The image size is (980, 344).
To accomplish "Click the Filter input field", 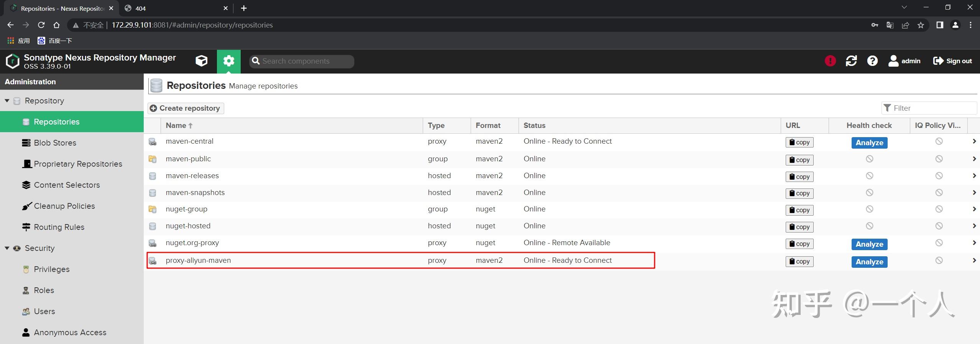I will pos(932,108).
